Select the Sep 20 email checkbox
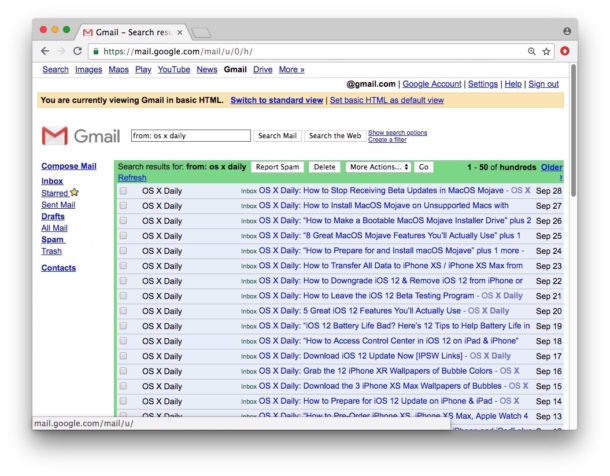Image resolution: width=610 pixels, height=476 pixels. pyautogui.click(x=123, y=311)
